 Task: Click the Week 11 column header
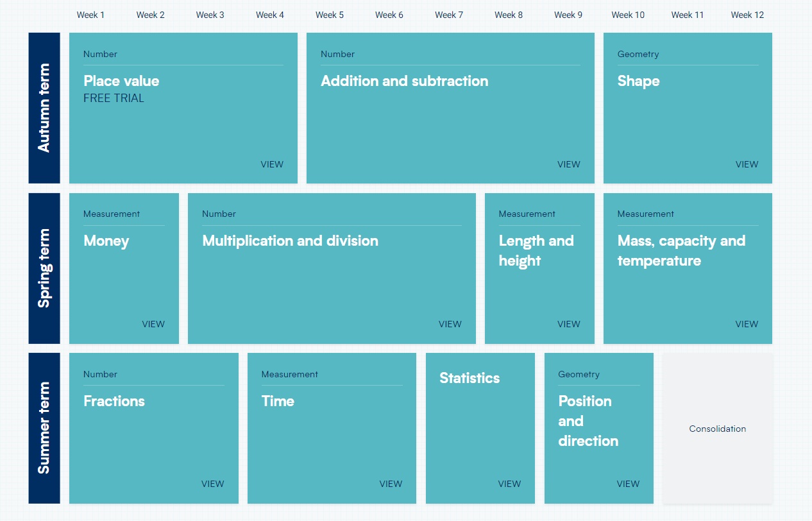pos(688,15)
